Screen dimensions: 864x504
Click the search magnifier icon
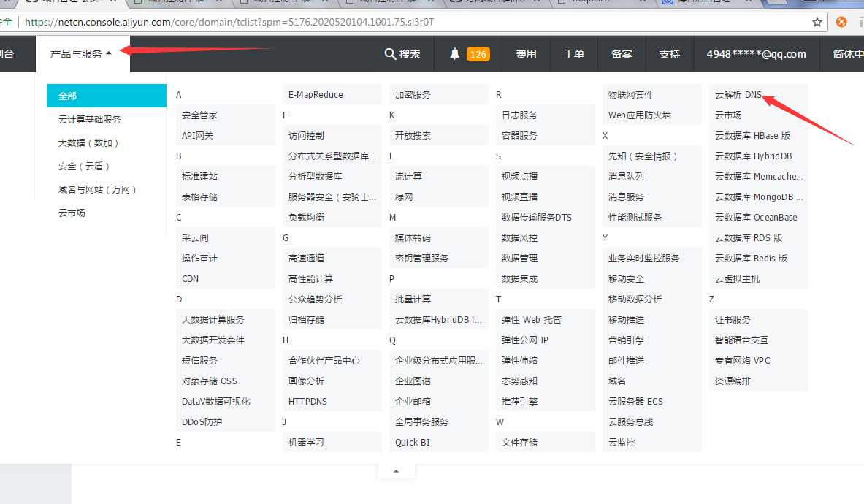[x=390, y=54]
